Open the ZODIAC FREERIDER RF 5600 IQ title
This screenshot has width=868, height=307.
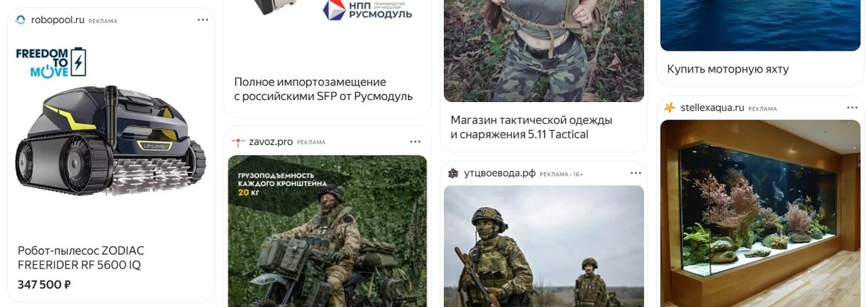(80, 258)
